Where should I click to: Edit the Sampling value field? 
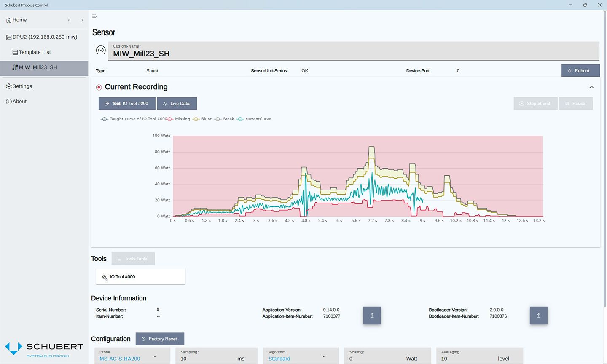(x=217, y=356)
